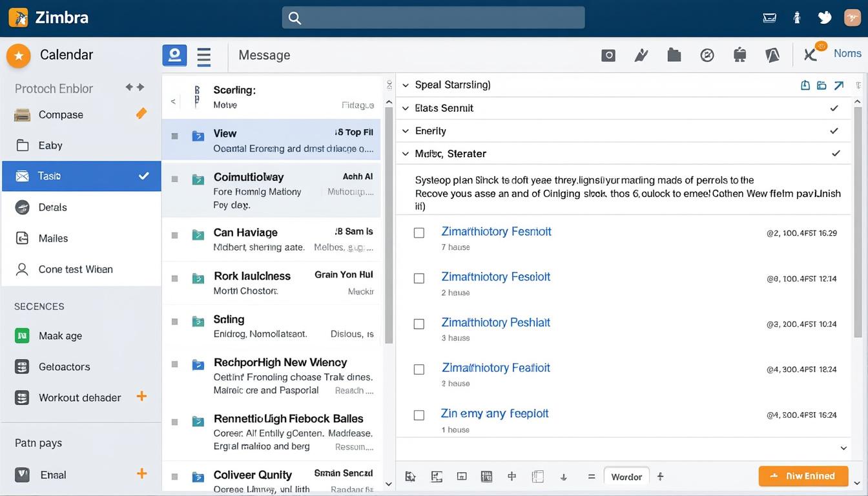Collapse the Enerity section

(406, 131)
